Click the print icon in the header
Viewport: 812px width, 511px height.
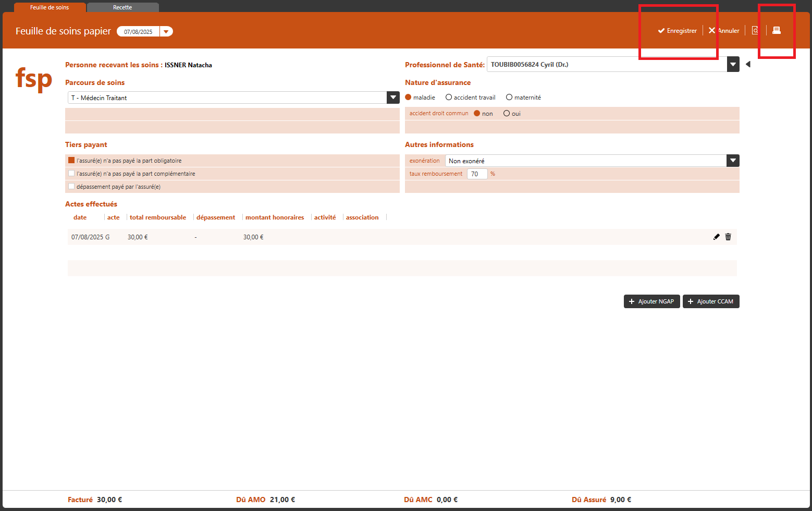tap(776, 30)
